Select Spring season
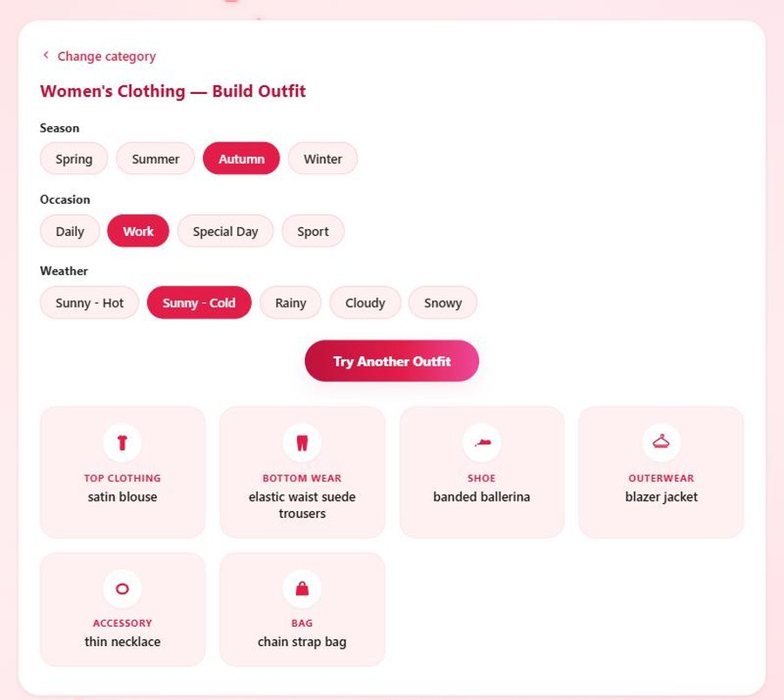Viewport: 784px width, 700px height. [74, 158]
